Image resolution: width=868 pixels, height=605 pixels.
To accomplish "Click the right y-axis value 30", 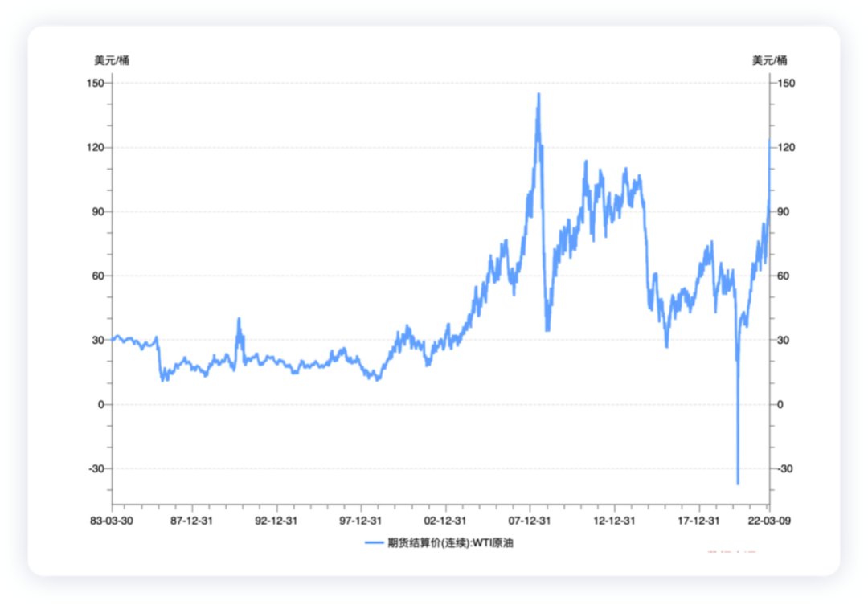I will [784, 340].
